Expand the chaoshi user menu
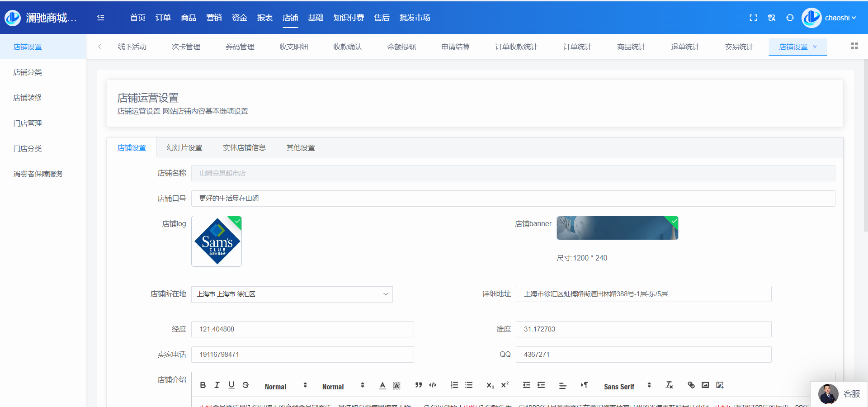868x407 pixels. (x=840, y=18)
